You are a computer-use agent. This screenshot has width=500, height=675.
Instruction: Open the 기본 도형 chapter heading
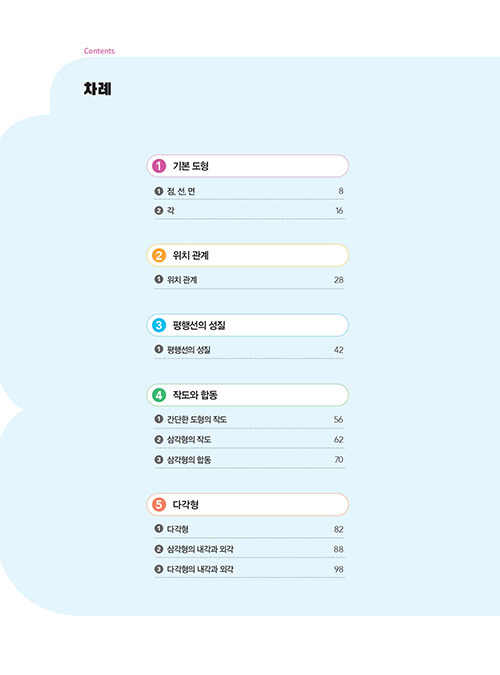tap(248, 166)
